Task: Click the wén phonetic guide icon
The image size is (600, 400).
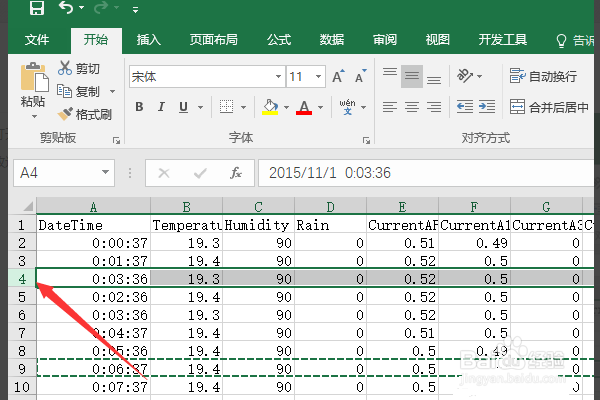Action: [x=347, y=107]
